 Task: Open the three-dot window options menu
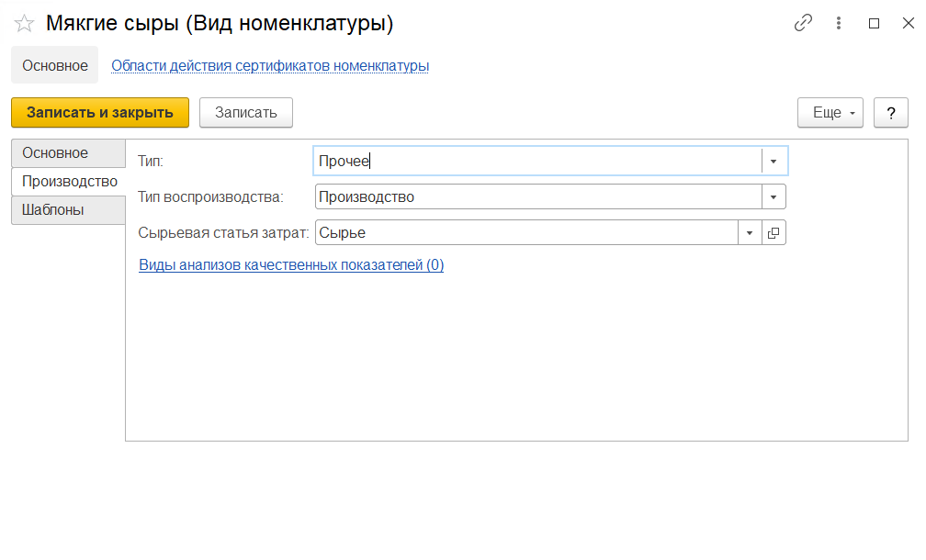[x=838, y=24]
